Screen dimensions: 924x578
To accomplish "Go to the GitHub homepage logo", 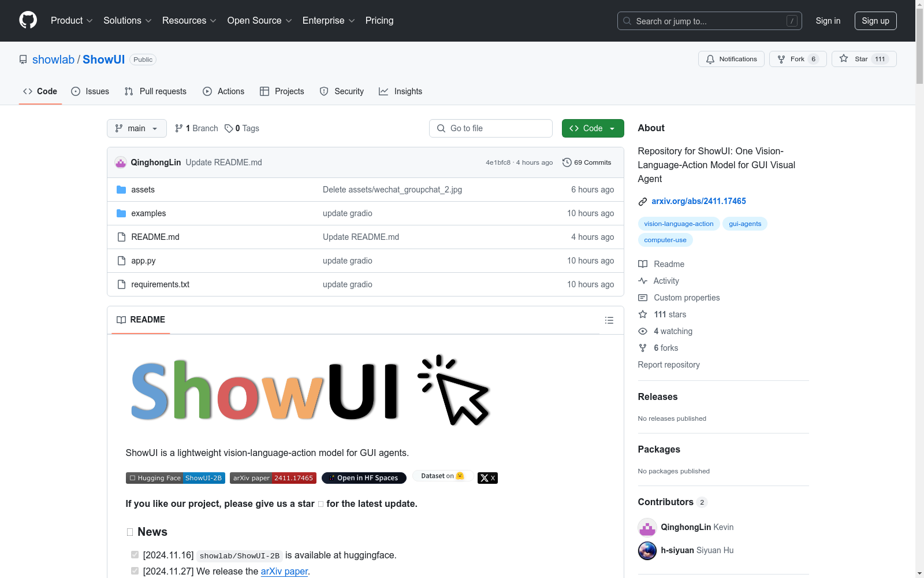I will [28, 20].
